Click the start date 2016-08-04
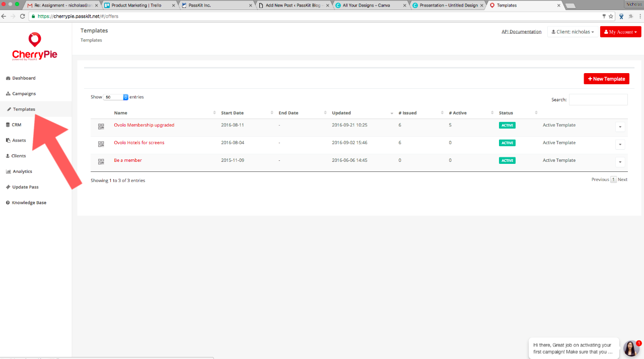This screenshot has height=359, width=644. (233, 143)
